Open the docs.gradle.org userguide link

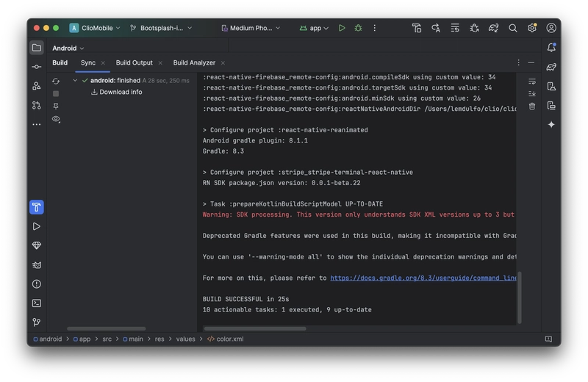click(x=423, y=278)
